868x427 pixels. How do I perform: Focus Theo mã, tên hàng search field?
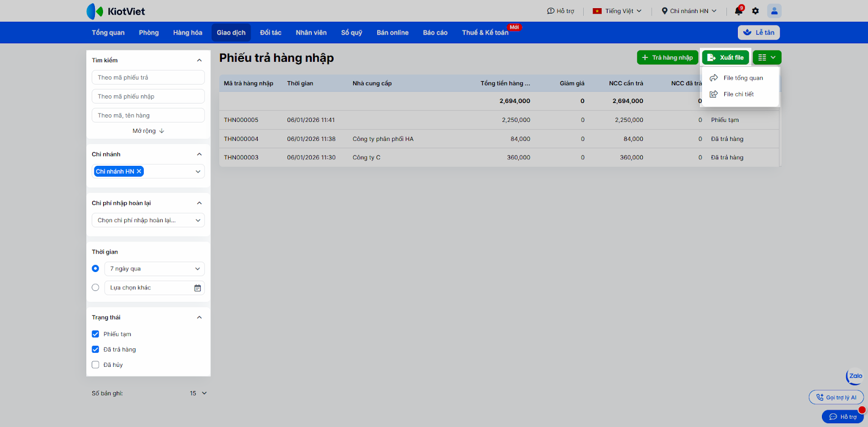(x=148, y=115)
